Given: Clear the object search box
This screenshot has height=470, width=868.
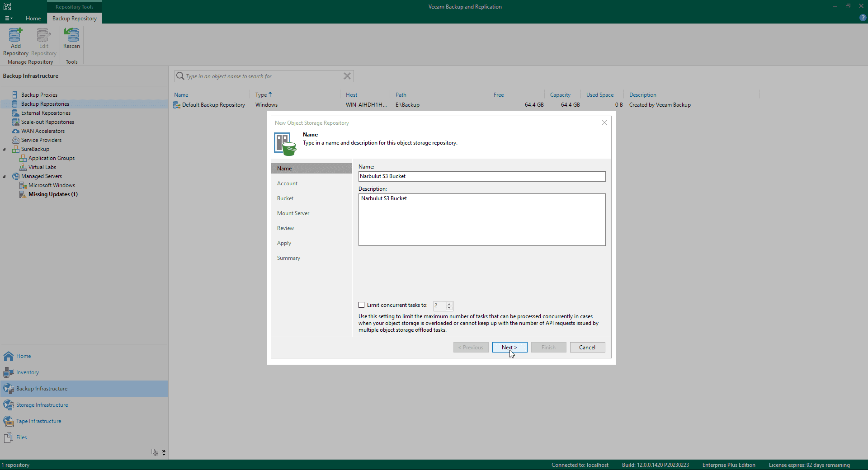Looking at the screenshot, I should 347,76.
